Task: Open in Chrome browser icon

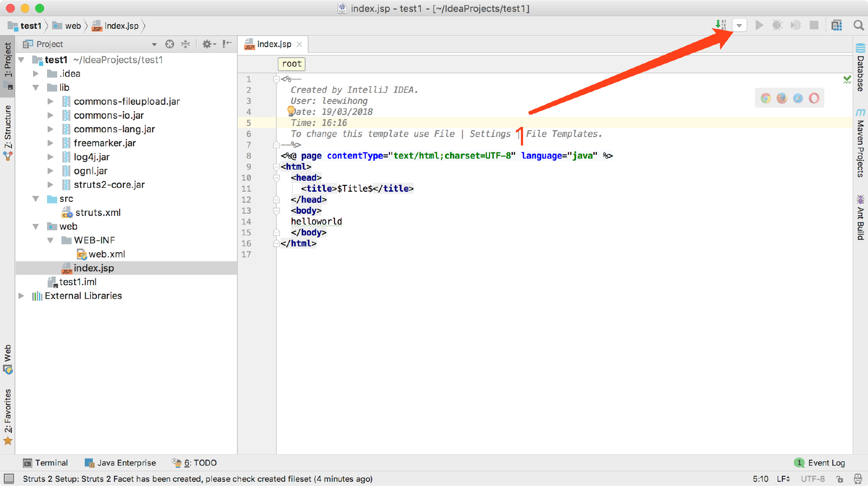Action: click(765, 98)
